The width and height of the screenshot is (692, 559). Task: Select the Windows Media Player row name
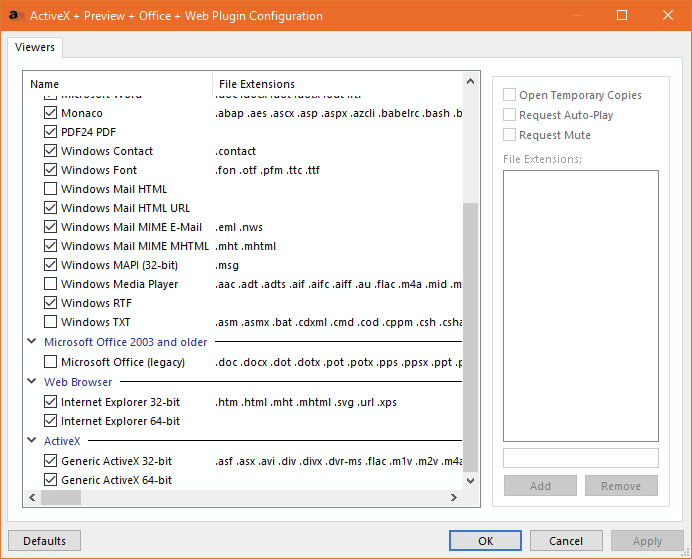120,284
